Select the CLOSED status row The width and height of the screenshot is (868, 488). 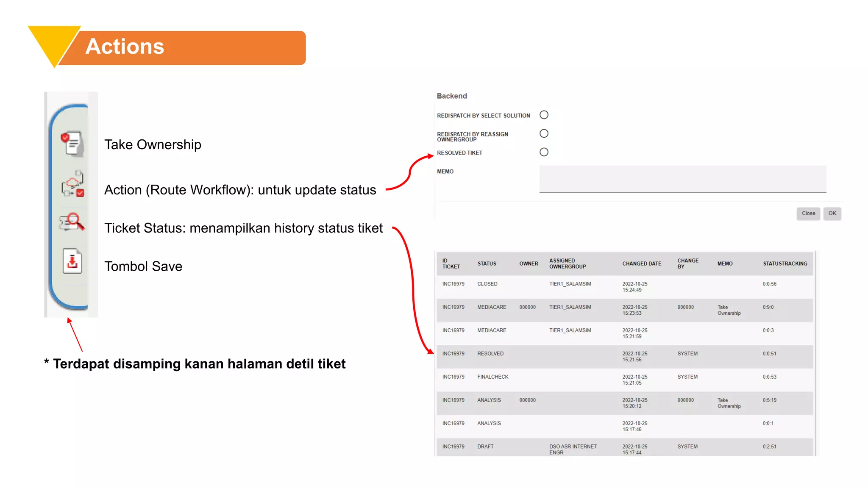tap(487, 284)
